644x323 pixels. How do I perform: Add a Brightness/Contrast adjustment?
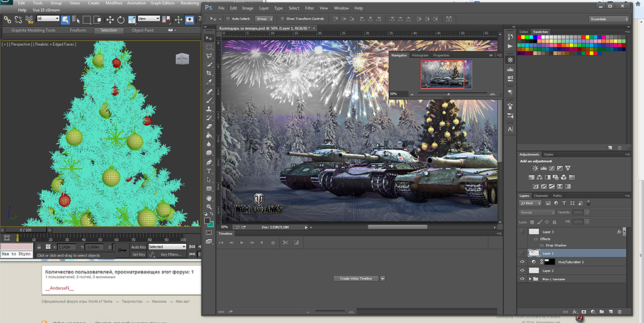535,168
